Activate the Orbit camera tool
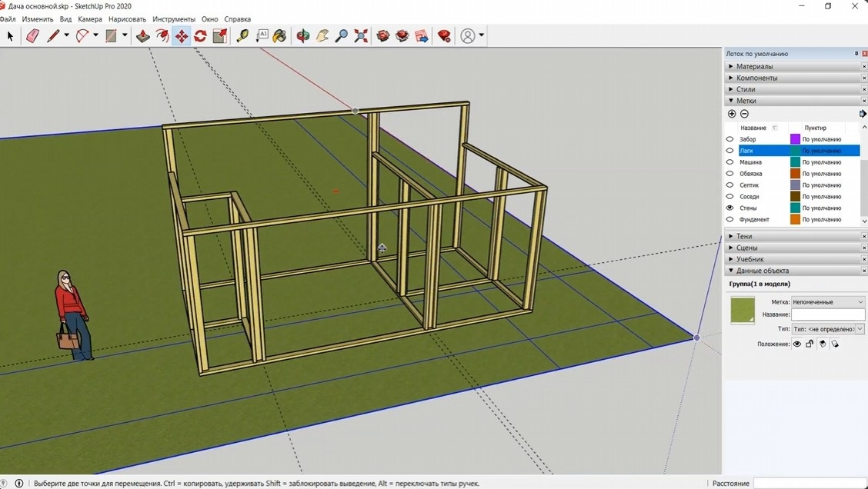 303,36
